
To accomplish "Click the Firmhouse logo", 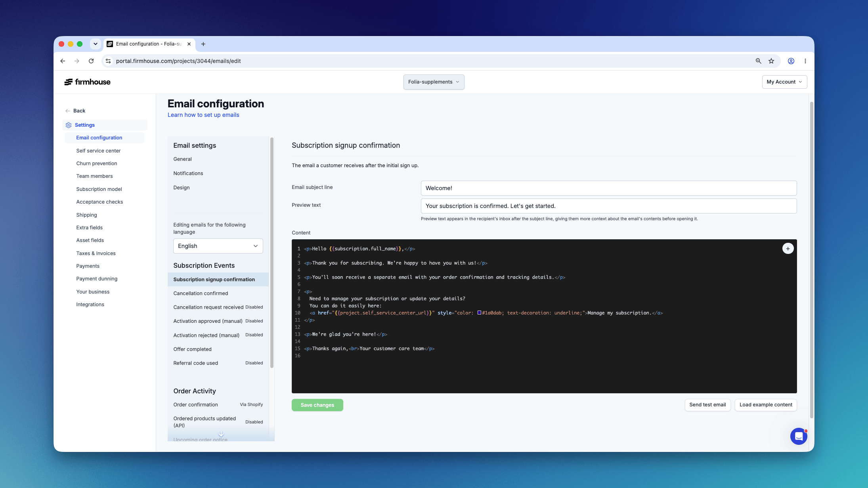I will coord(87,82).
